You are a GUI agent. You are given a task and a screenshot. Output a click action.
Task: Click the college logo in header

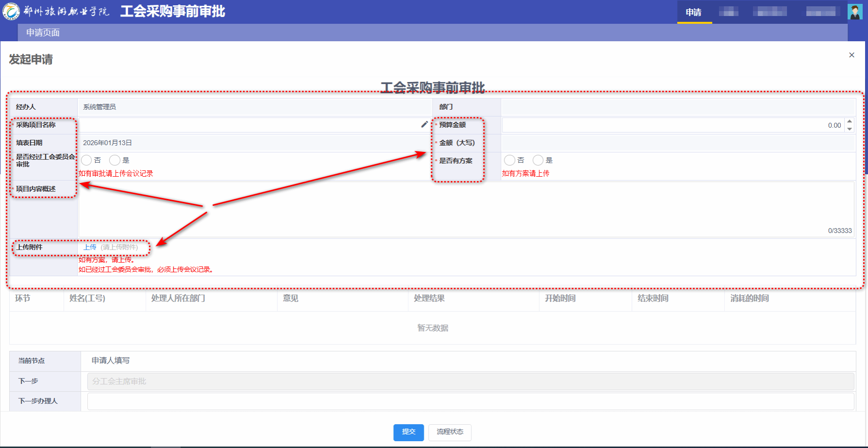coord(11,11)
